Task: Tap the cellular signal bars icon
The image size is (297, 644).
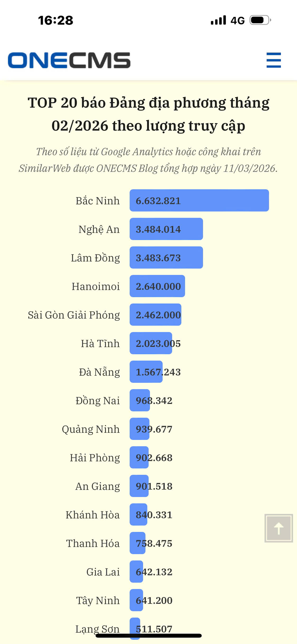Action: pyautogui.click(x=218, y=20)
